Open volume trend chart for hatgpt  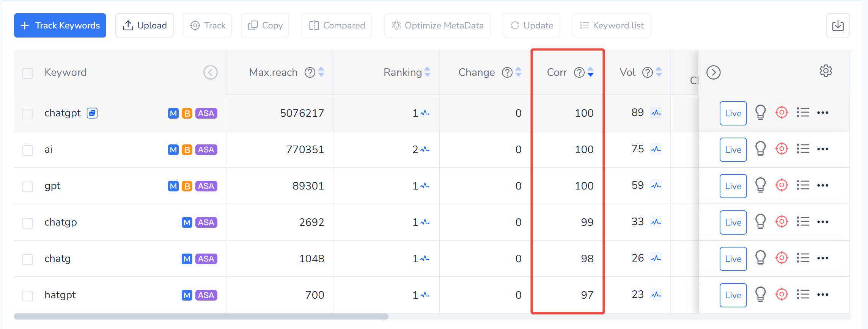click(x=656, y=295)
